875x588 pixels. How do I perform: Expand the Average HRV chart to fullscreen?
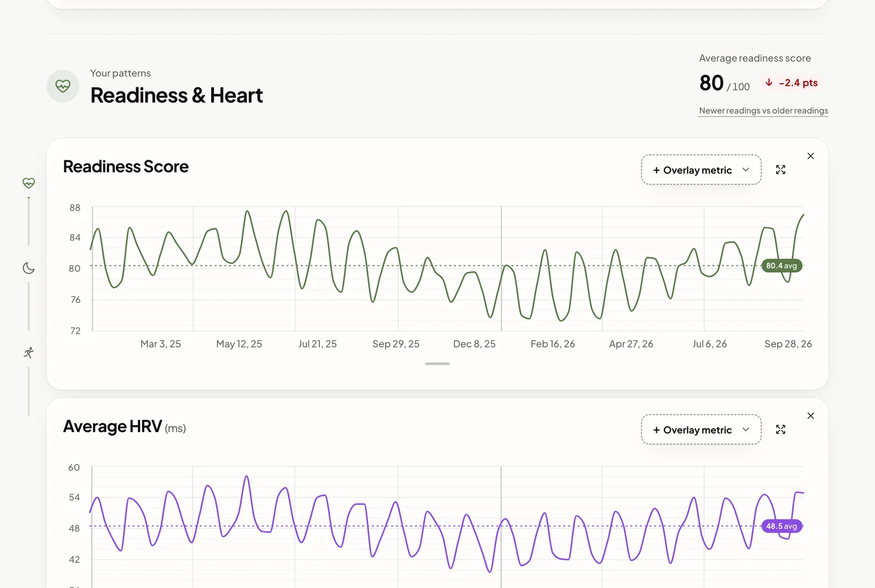coord(780,429)
